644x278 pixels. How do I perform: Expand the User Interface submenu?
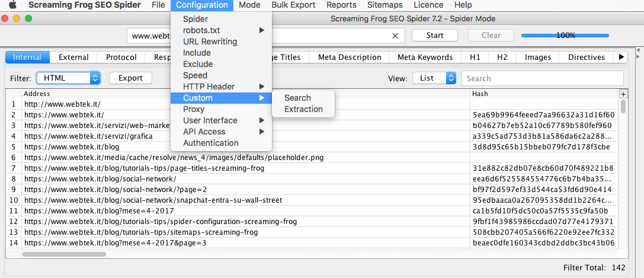[x=221, y=120]
